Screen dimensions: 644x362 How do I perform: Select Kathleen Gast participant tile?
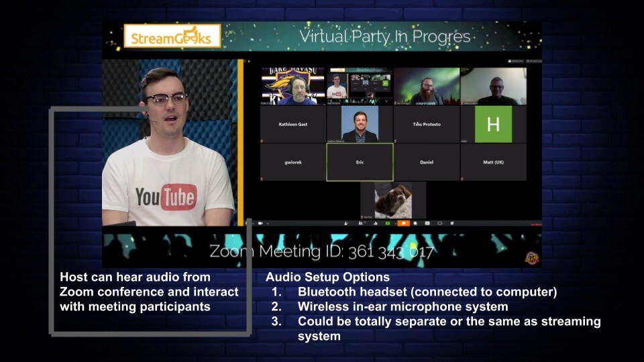tap(293, 125)
